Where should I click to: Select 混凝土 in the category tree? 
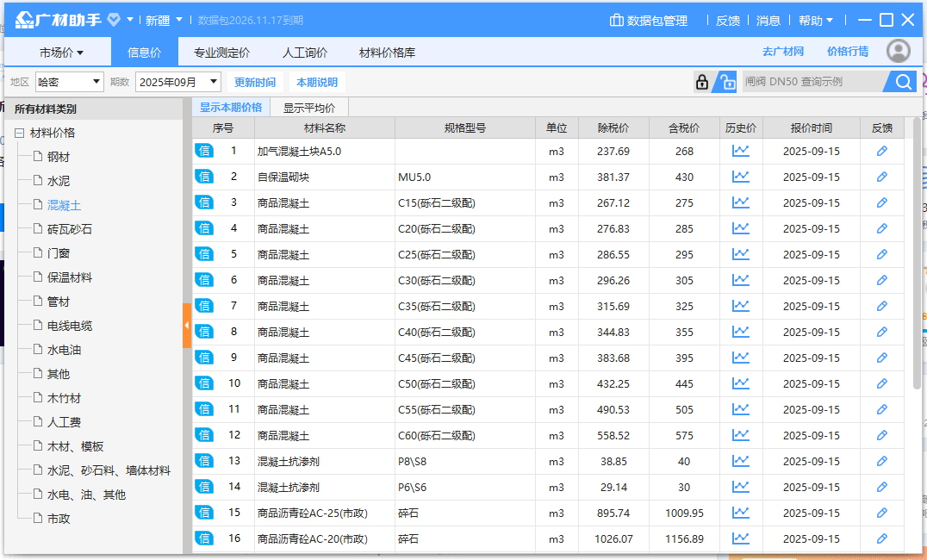[x=64, y=205]
